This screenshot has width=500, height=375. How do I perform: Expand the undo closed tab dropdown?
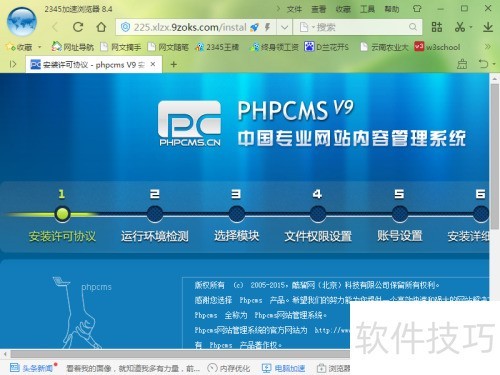point(494,64)
